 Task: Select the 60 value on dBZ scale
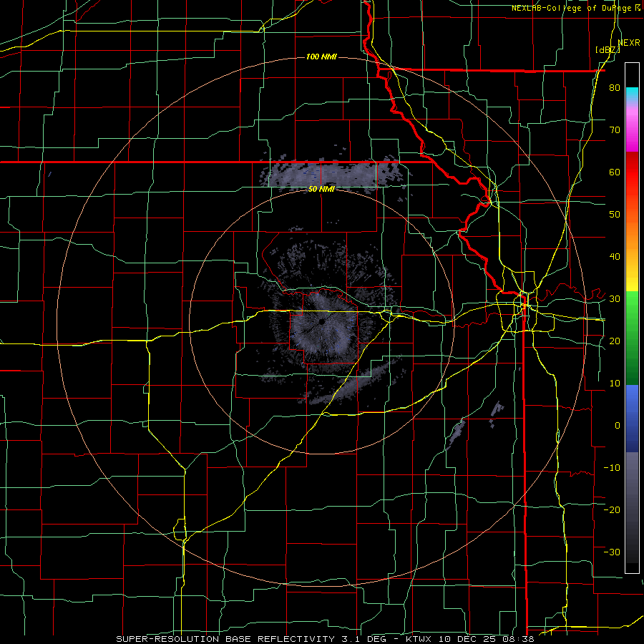(615, 172)
